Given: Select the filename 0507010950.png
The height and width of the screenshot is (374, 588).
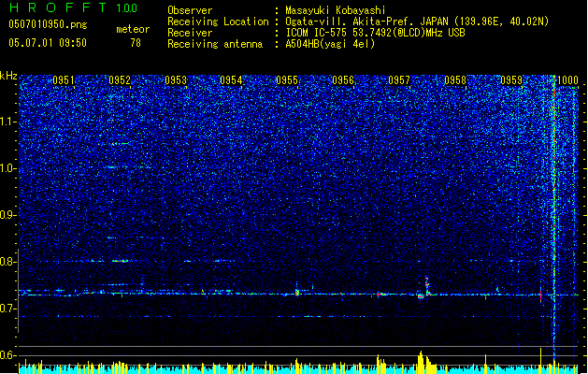Looking at the screenshot, I should [48, 24].
